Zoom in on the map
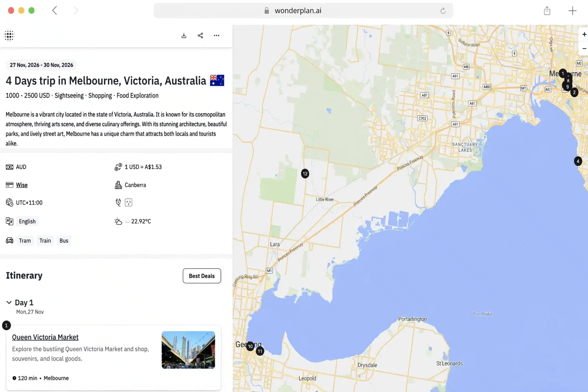This screenshot has height=392, width=588. click(x=584, y=34)
